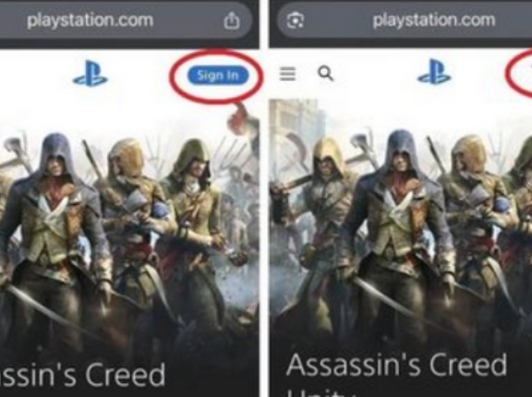Click the red flag in left artwork corner

click(242, 119)
